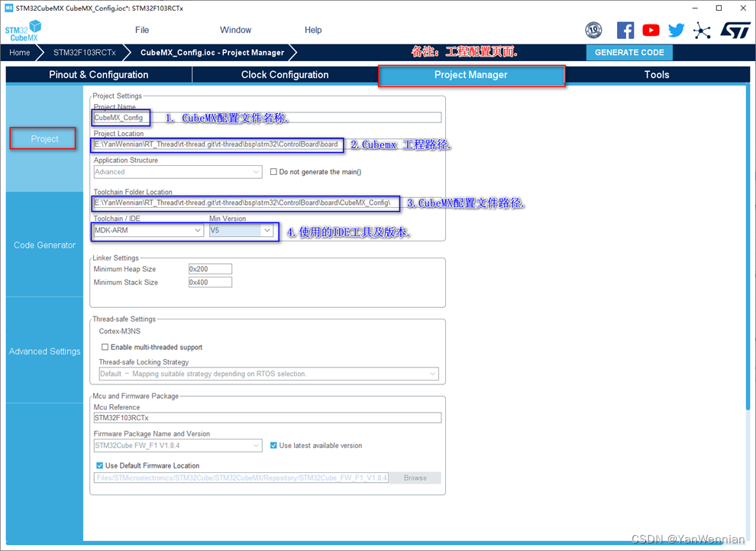This screenshot has height=551, width=756.
Task: Open the Advanced Settings side section
Action: tap(44, 352)
